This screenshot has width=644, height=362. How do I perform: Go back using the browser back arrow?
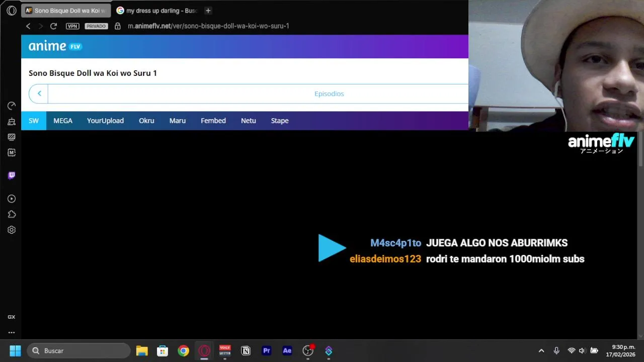(x=28, y=26)
